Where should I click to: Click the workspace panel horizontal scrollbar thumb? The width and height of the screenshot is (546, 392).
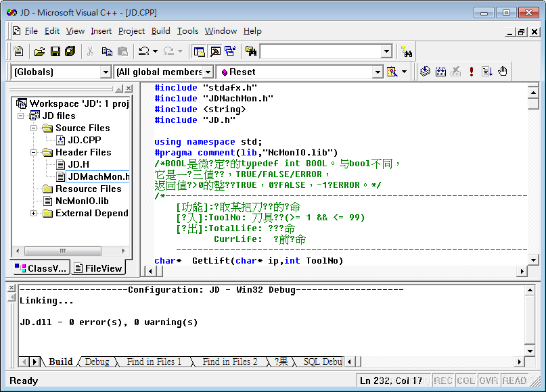[63, 251]
